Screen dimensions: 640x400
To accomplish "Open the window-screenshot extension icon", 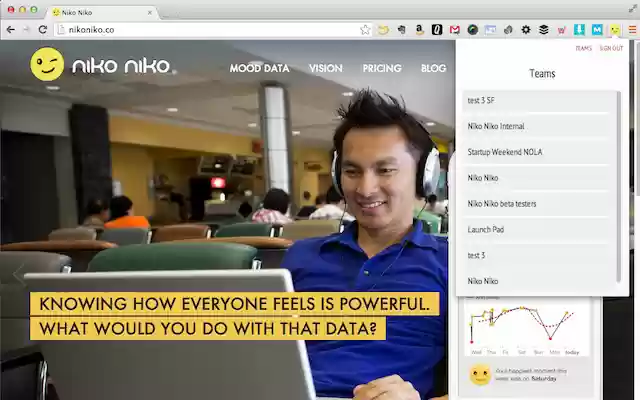I will tap(490, 29).
